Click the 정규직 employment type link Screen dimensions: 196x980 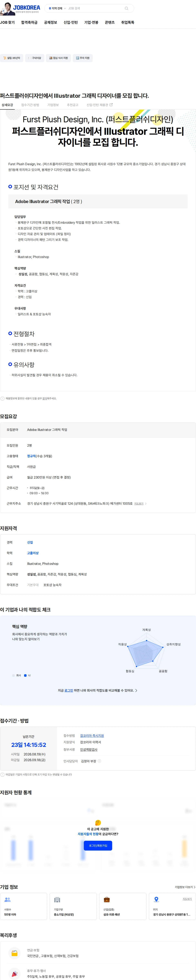[x=31, y=456]
